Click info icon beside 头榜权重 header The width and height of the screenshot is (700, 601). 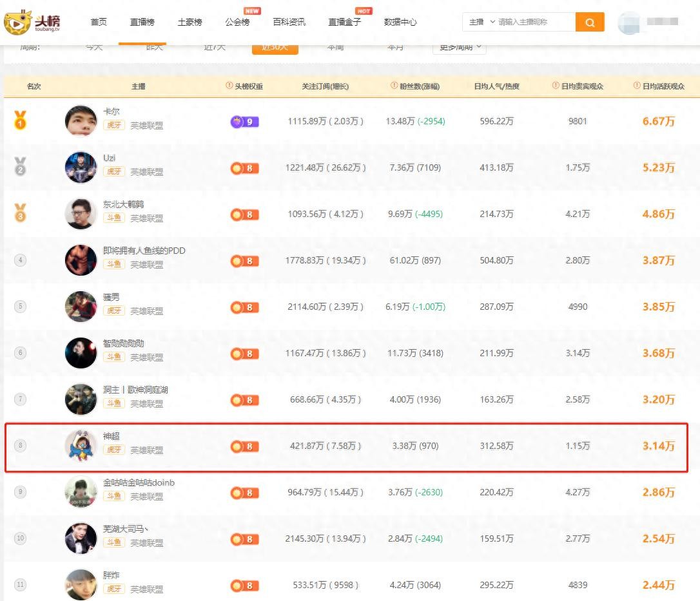pyautogui.click(x=229, y=86)
